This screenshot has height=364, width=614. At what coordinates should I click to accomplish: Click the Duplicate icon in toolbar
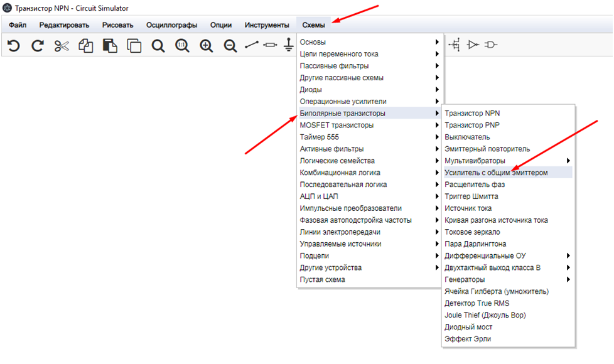134,46
